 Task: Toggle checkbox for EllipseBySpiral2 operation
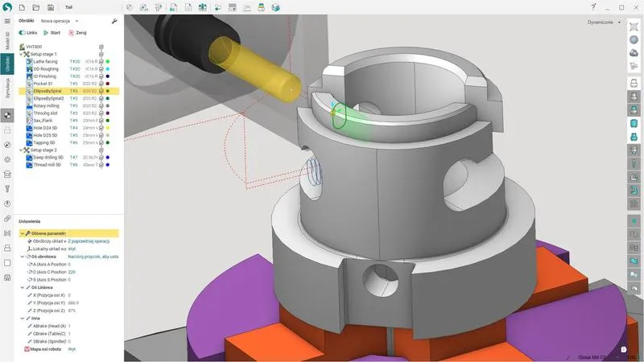[x=101, y=98]
